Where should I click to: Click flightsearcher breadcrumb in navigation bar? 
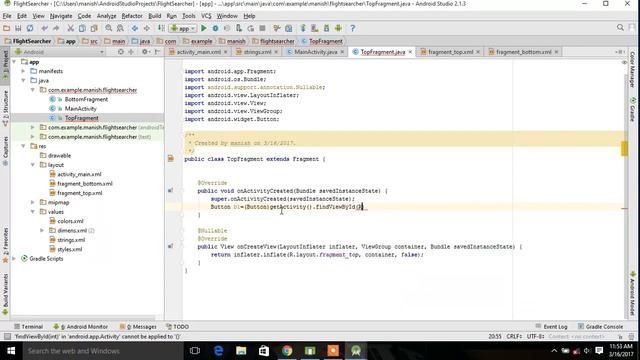pos(277,41)
